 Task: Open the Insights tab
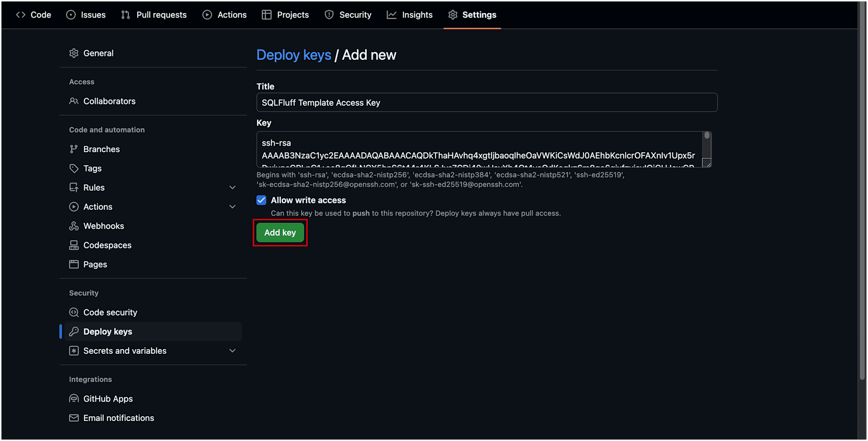[x=410, y=15]
